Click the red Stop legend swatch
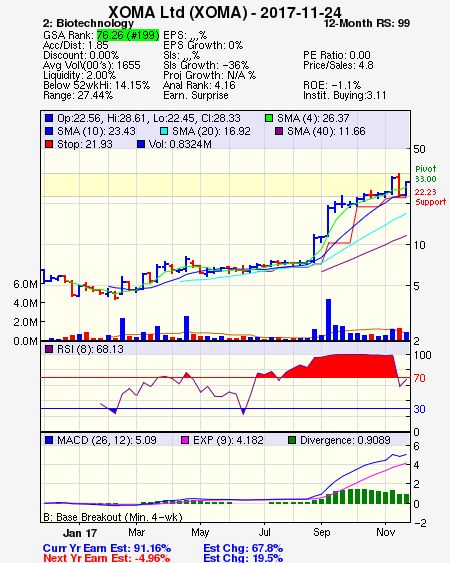Screen dimensions: 450x563 click(49, 144)
